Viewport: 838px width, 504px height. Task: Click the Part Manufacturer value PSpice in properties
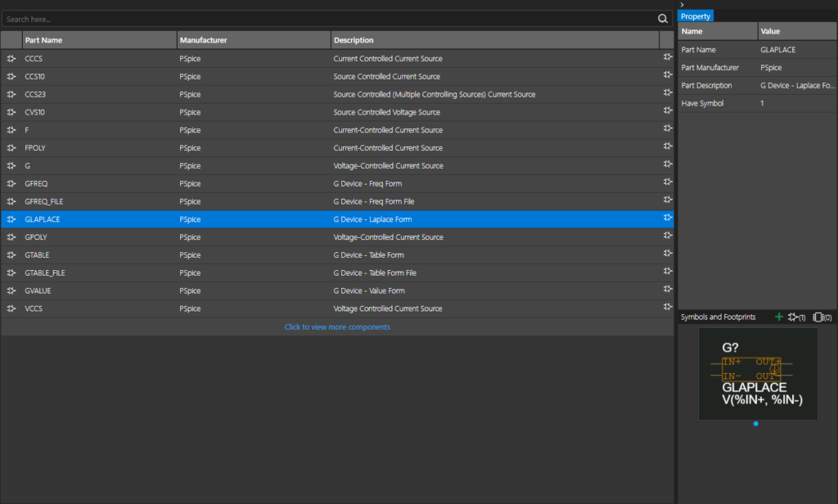pos(771,67)
